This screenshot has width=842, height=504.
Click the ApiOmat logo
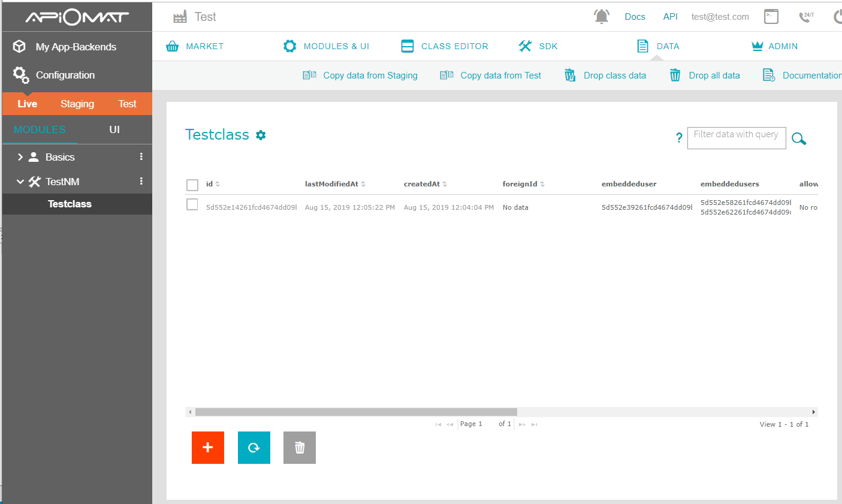(77, 17)
